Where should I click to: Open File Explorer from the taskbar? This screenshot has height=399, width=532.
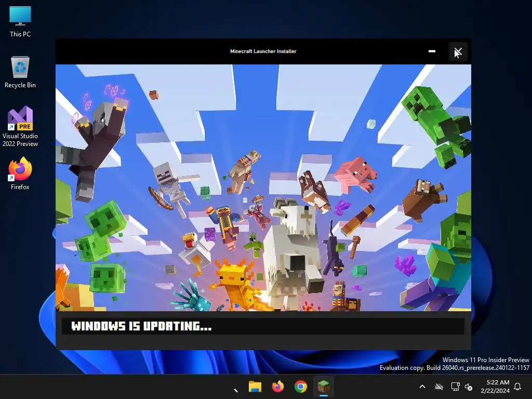[255, 387]
